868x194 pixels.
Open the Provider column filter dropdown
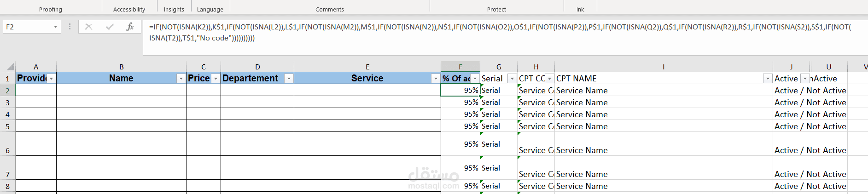[x=51, y=79]
